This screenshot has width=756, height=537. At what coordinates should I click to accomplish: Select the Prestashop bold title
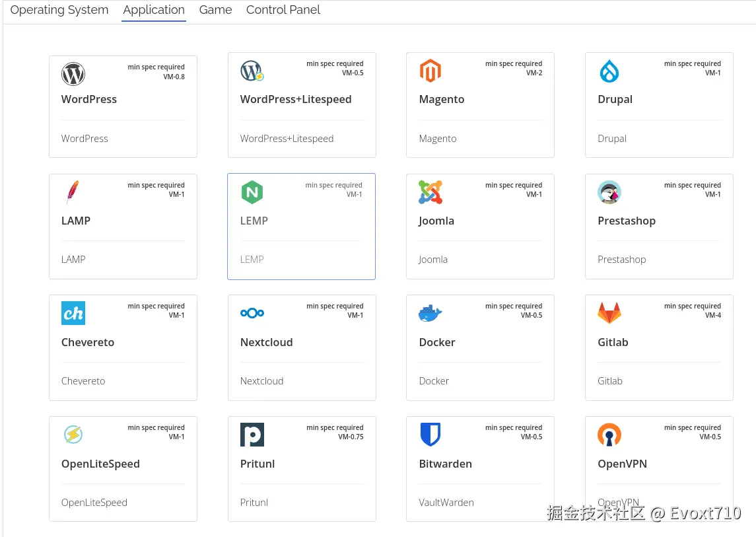(x=627, y=221)
